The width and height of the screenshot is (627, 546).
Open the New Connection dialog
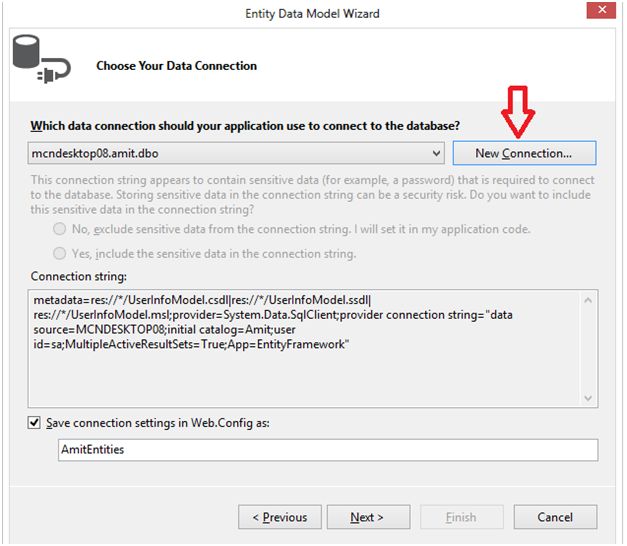click(x=524, y=153)
